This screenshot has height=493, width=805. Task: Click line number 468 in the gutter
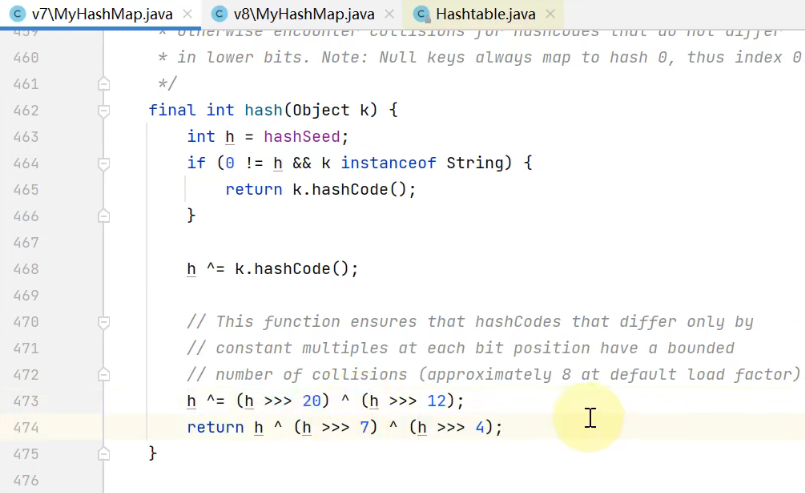26,269
